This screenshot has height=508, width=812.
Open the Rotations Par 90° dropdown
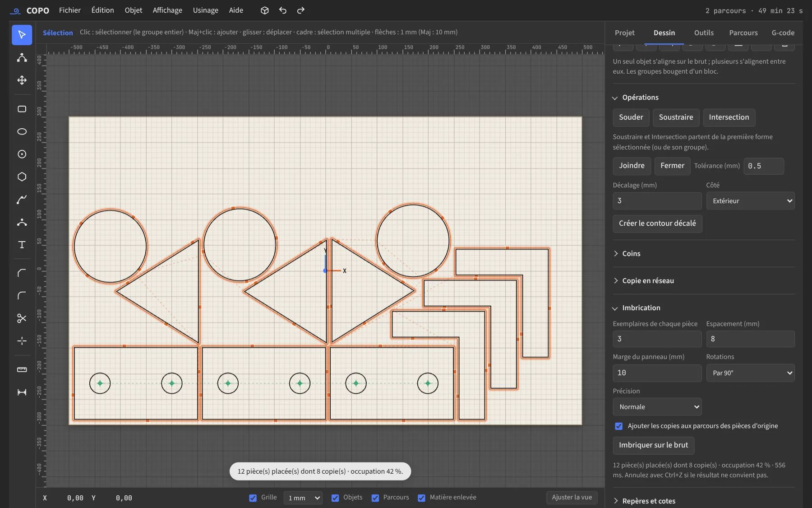[x=750, y=373]
